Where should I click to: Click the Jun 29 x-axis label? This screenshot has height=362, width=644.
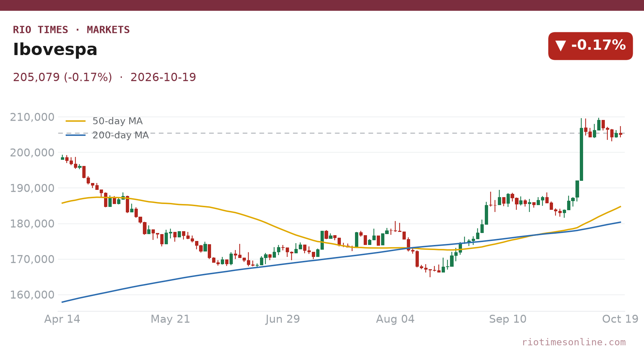[283, 319]
